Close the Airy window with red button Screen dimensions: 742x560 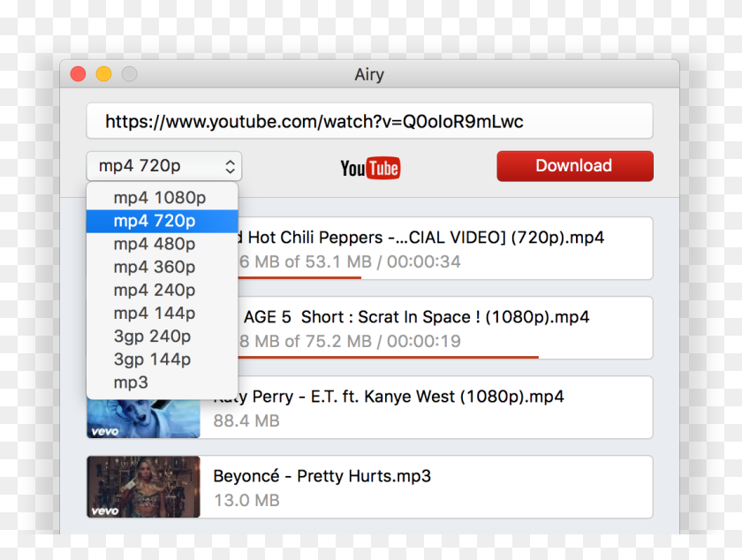(x=78, y=74)
